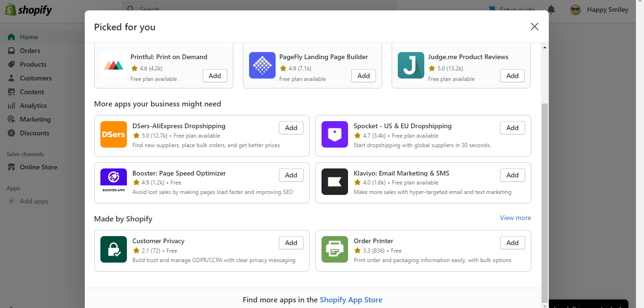The image size is (644, 308).
Task: Add Order Printer app
Action: tap(512, 243)
